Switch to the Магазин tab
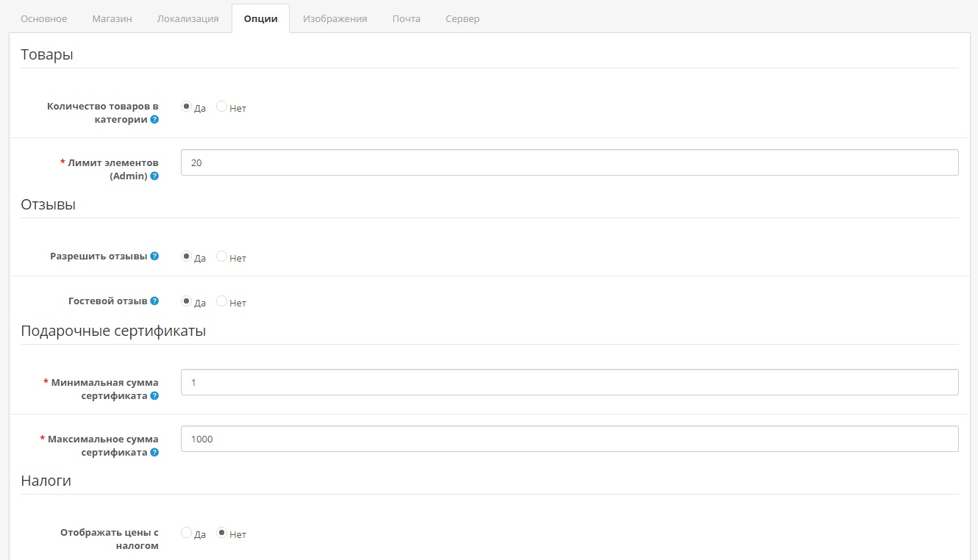 coord(112,19)
